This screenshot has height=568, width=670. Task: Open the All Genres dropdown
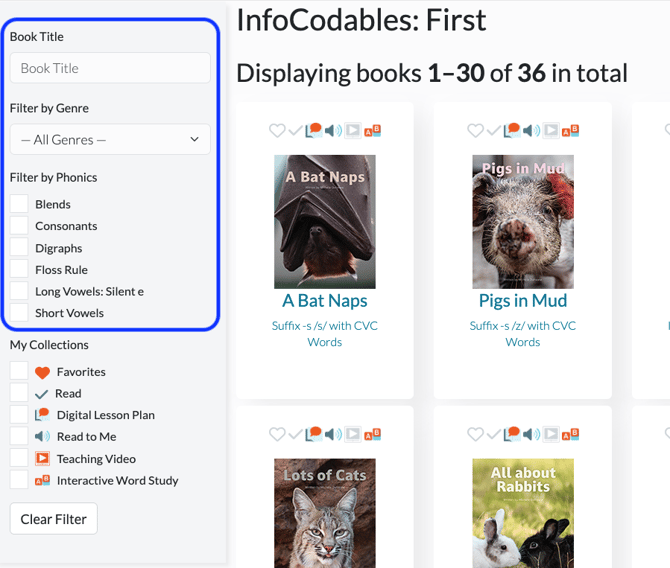(110, 139)
